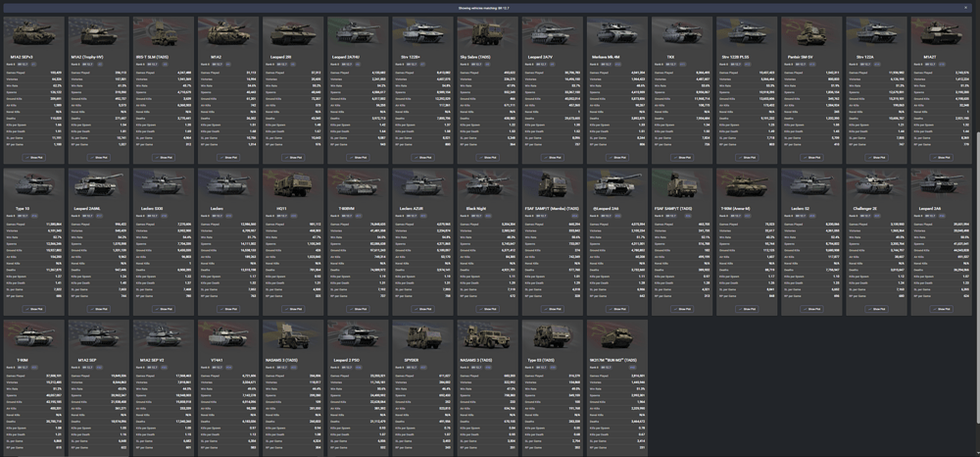Select the Merkava Mk.4M tank image
This screenshot has width=980, height=457.
(615, 33)
